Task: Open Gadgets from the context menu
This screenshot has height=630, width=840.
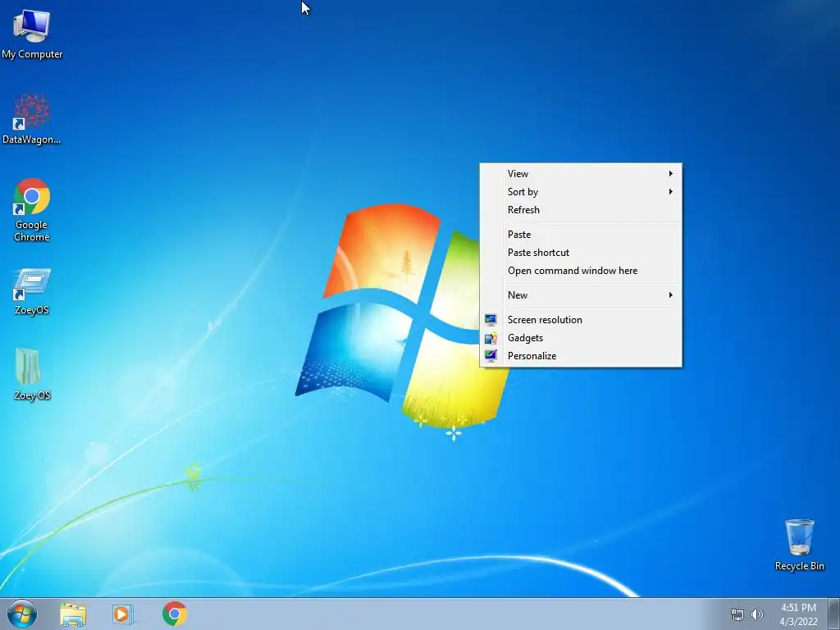Action: pyautogui.click(x=581, y=338)
